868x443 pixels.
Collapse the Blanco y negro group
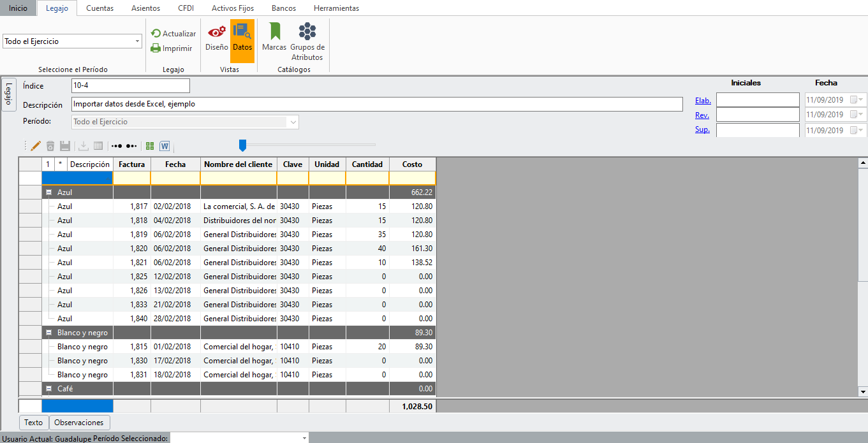point(48,333)
